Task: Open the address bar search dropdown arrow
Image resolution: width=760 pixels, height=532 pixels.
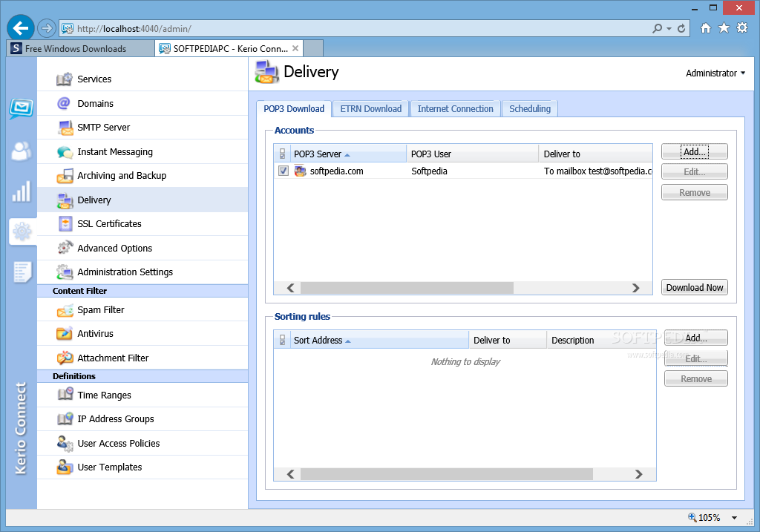Action: coord(669,29)
